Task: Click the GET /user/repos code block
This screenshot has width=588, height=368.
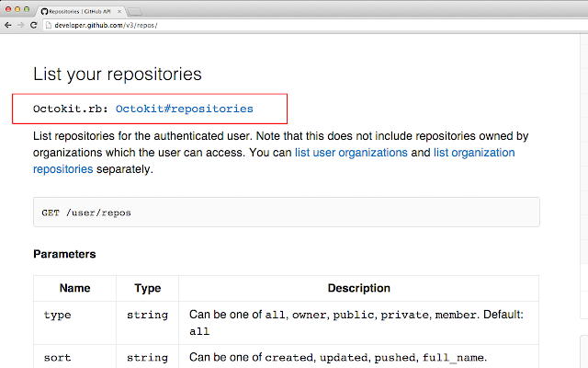Action: (x=287, y=213)
